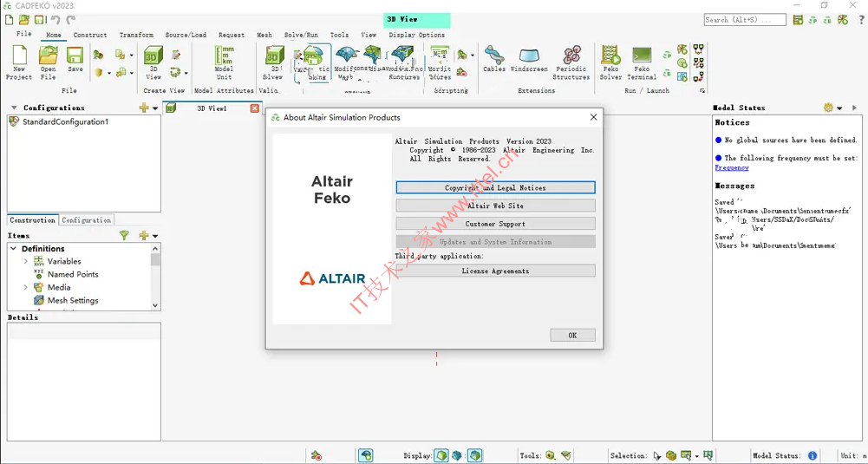
Task: Toggle the third Display mode button in status bar
Action: [x=475, y=455]
